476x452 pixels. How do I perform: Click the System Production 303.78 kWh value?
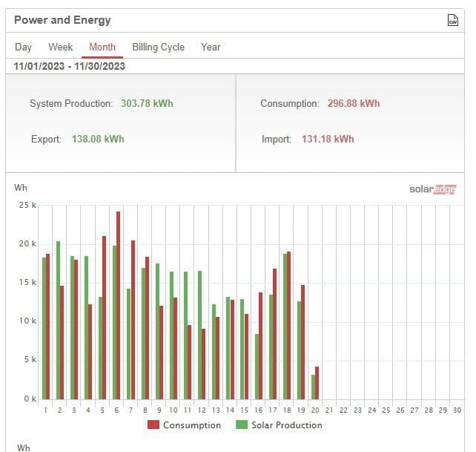tap(147, 103)
